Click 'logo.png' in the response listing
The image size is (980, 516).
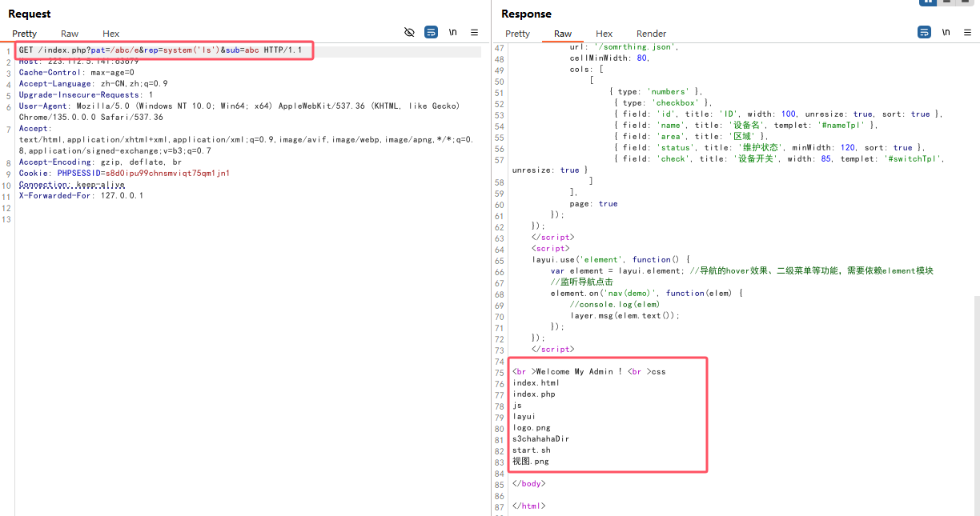click(x=532, y=427)
